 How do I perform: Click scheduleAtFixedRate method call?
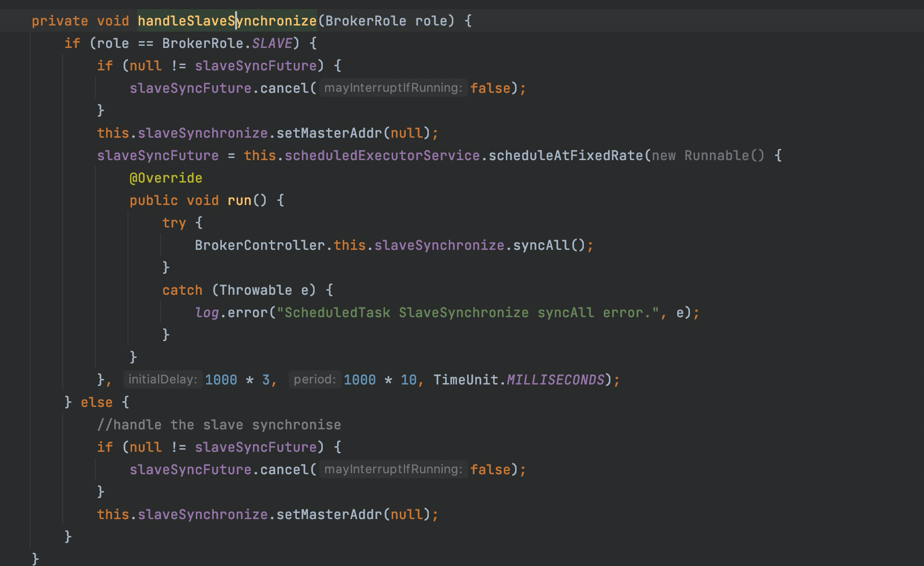(566, 156)
